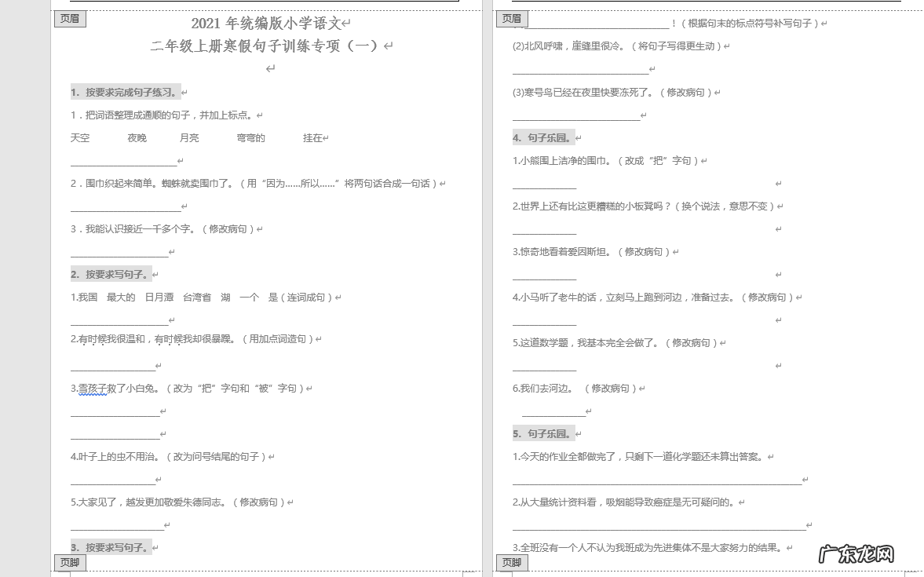Click the 页脚 footer tag on the right page
Viewport: 924px width, 577px height.
[512, 562]
